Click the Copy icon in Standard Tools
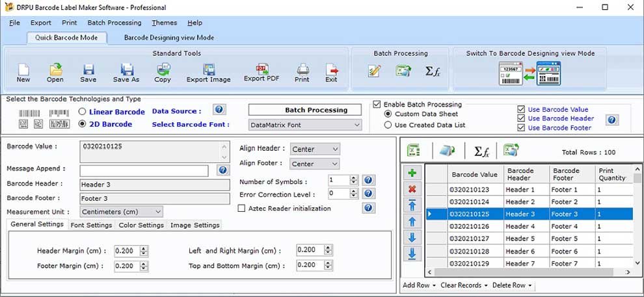The image size is (644, 297). pos(163,70)
